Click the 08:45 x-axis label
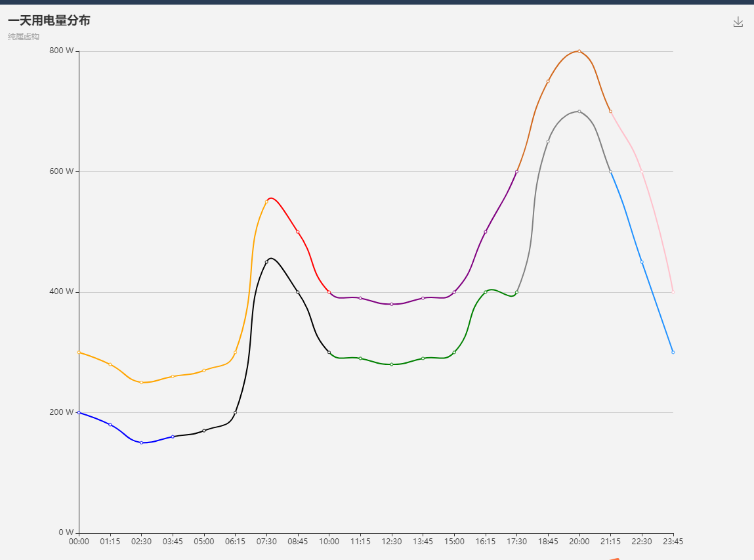This screenshot has width=754, height=560. (298, 542)
